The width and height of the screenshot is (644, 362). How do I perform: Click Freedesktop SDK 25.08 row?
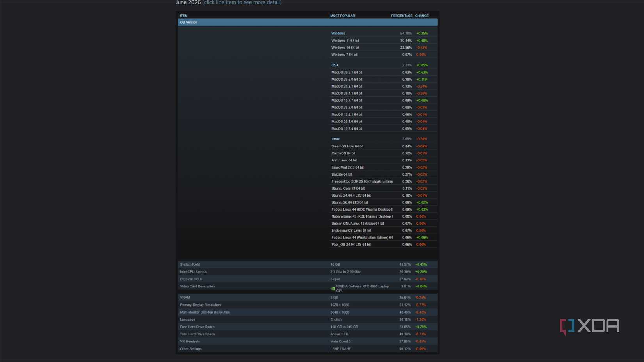coord(383,181)
